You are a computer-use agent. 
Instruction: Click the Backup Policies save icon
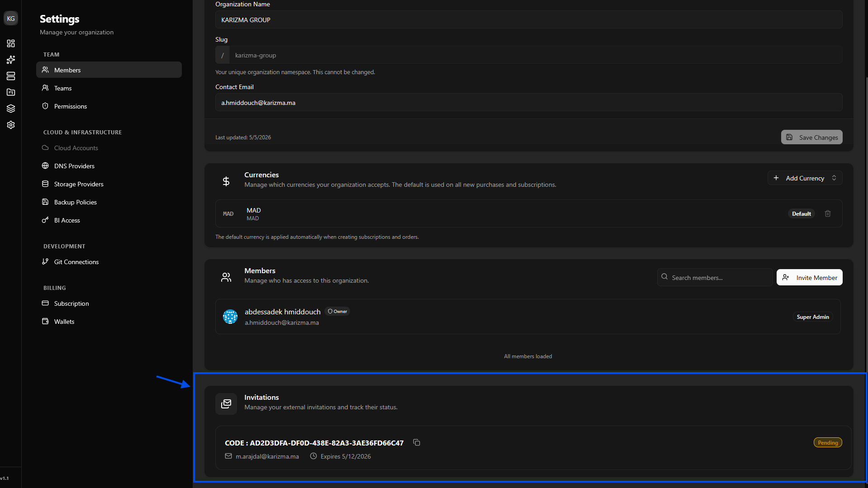tap(45, 202)
